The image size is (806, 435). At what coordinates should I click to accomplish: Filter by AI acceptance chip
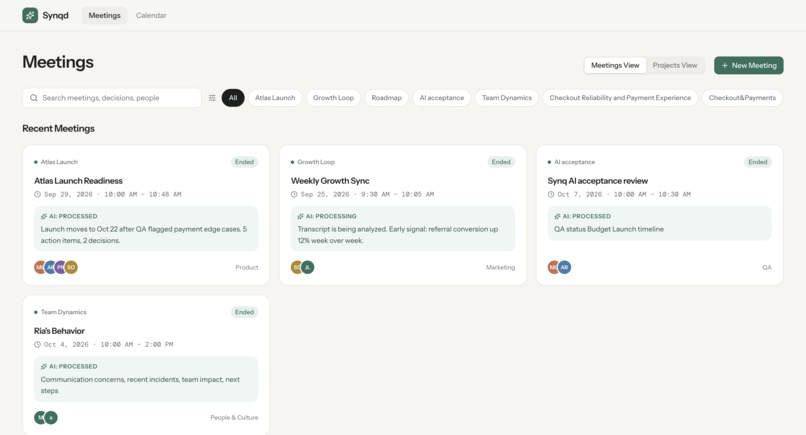442,98
